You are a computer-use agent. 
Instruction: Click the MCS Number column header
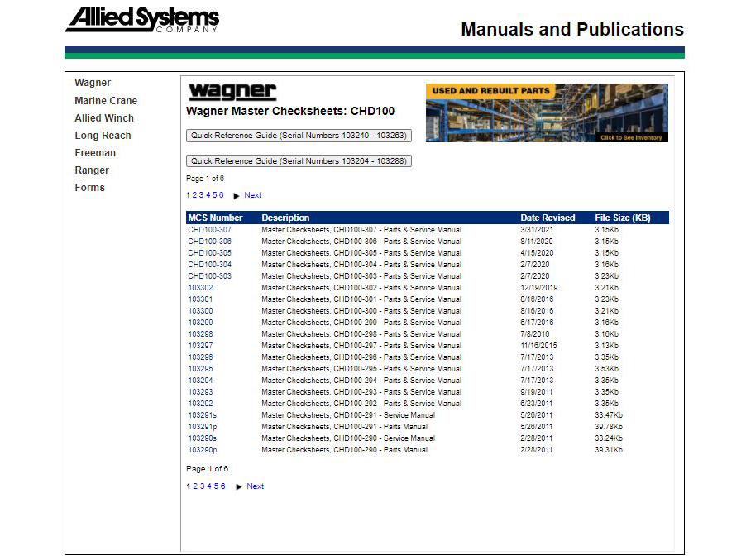click(215, 218)
